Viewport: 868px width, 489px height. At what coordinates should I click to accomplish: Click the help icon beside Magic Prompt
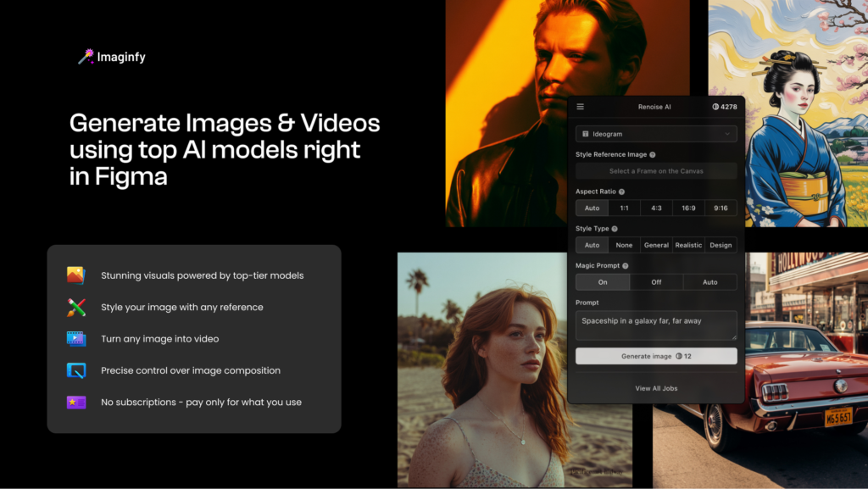click(x=626, y=266)
